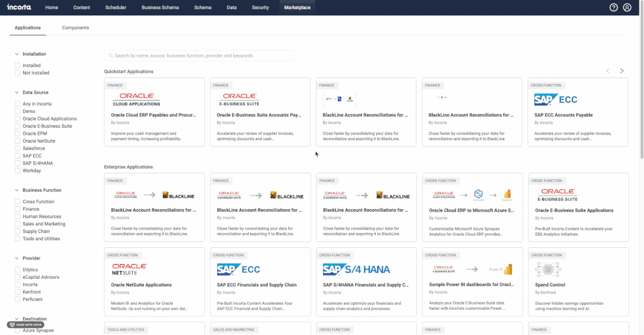Check the Installed filter checkbox
The width and height of the screenshot is (644, 335).
coord(17,65)
